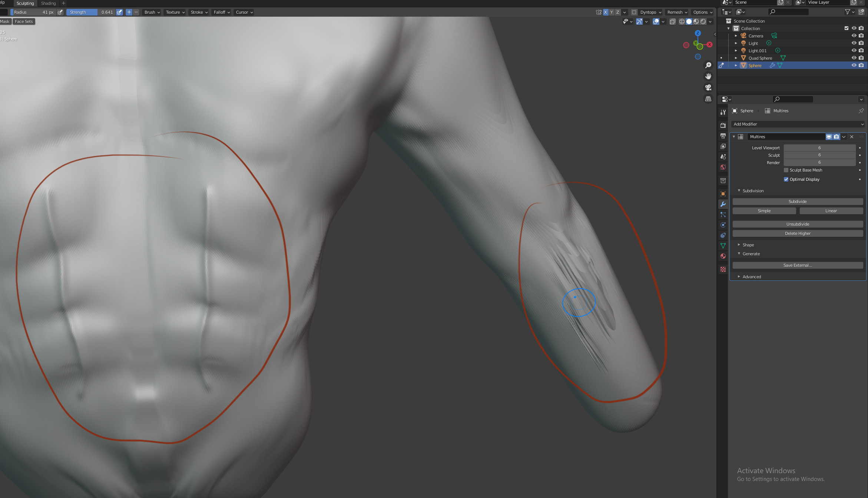The width and height of the screenshot is (868, 498).
Task: Open the Falloff dropdown menu
Action: coord(222,12)
